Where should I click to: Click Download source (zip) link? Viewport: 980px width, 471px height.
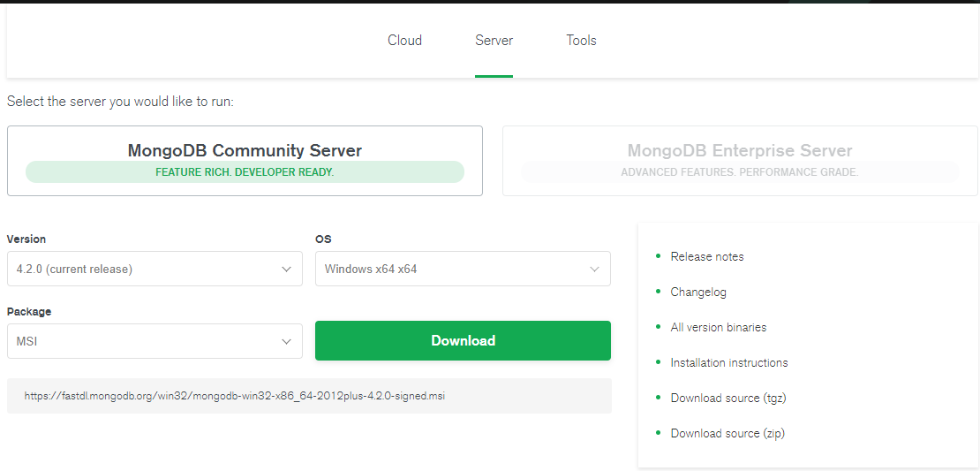coord(727,434)
